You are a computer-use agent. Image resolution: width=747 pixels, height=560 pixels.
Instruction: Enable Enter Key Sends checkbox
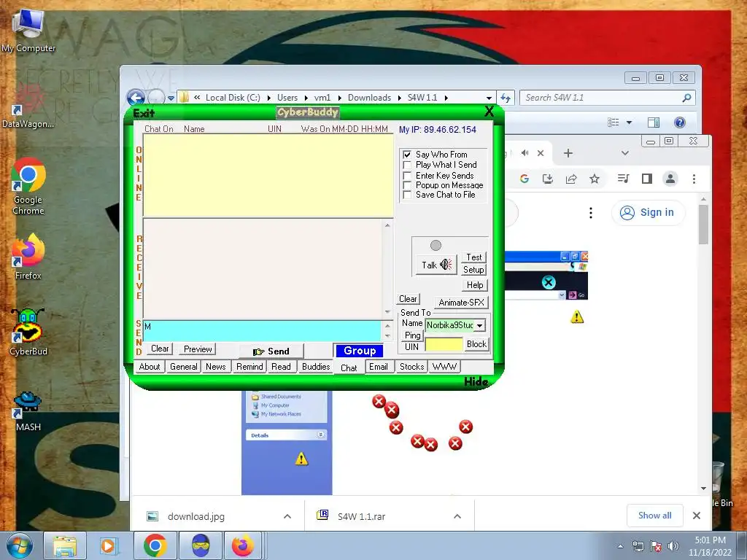click(x=407, y=175)
